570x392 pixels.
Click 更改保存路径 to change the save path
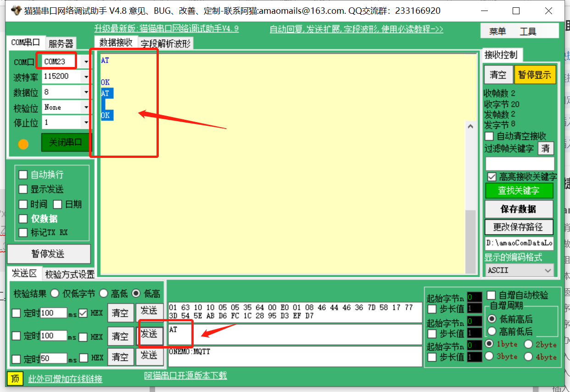pos(519,227)
